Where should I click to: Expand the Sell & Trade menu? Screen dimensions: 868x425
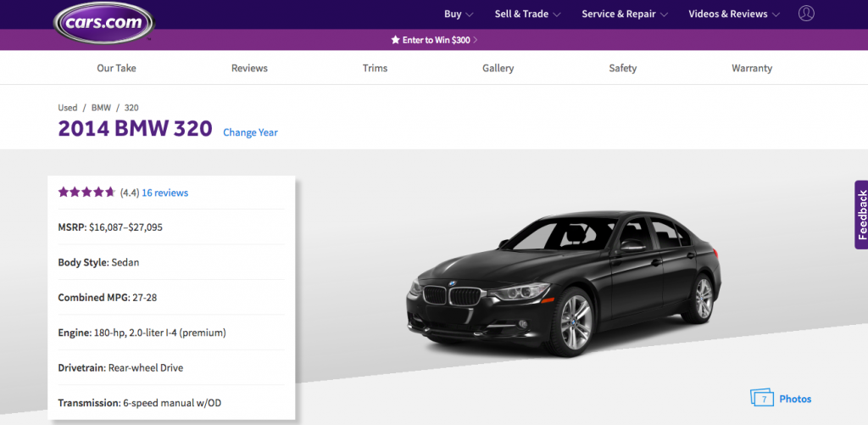(x=528, y=14)
